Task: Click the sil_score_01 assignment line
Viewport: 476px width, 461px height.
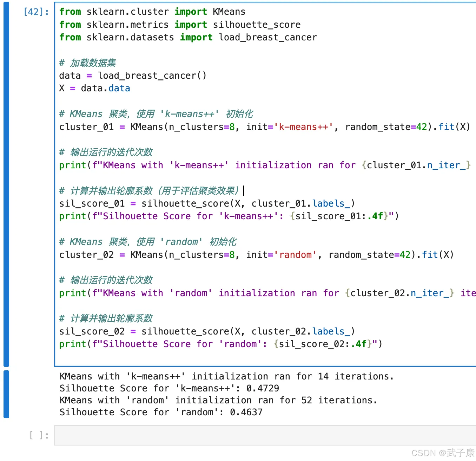Action: tap(207, 203)
